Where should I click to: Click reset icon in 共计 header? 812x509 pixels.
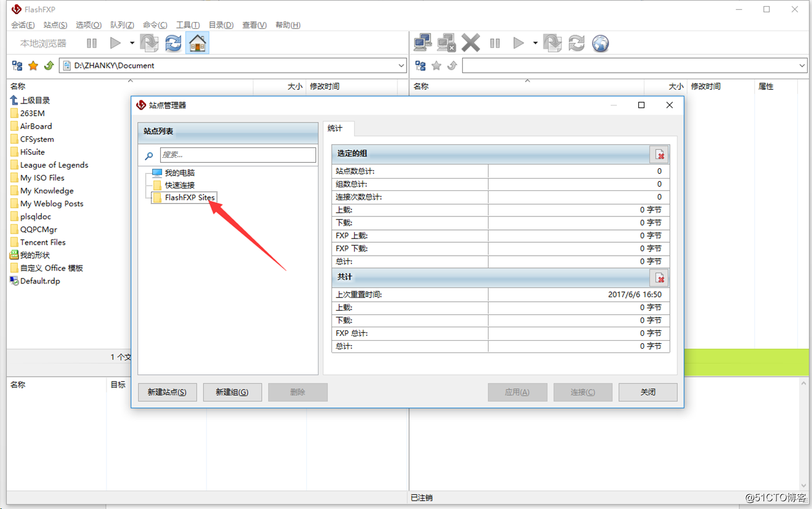pos(659,278)
